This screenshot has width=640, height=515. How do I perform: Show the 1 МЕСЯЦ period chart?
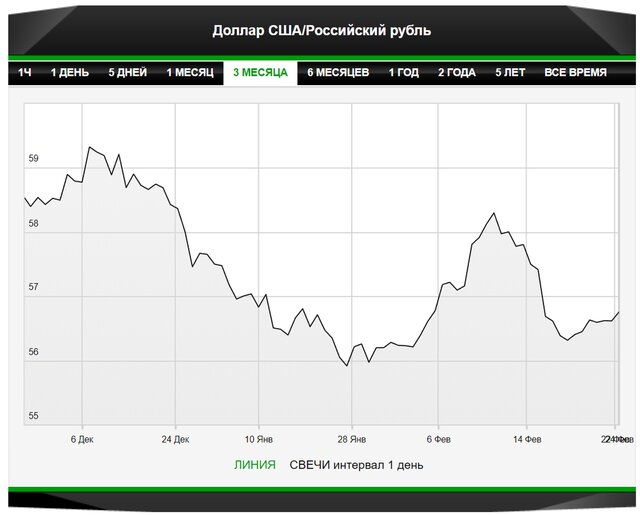tap(189, 73)
